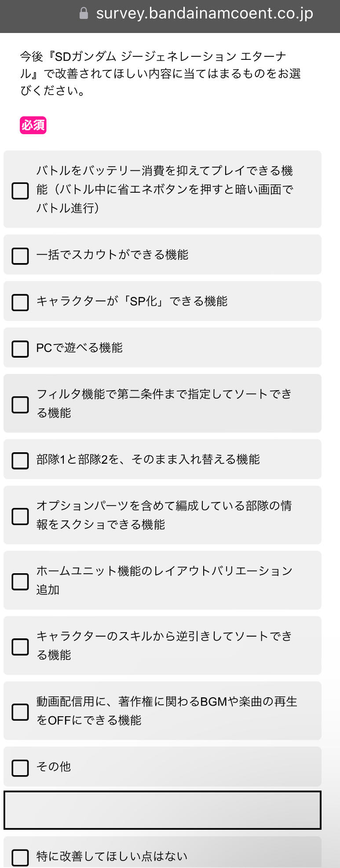Enable the BGM OFF for streaming option
The height and width of the screenshot is (868, 340).
pyautogui.click(x=20, y=712)
